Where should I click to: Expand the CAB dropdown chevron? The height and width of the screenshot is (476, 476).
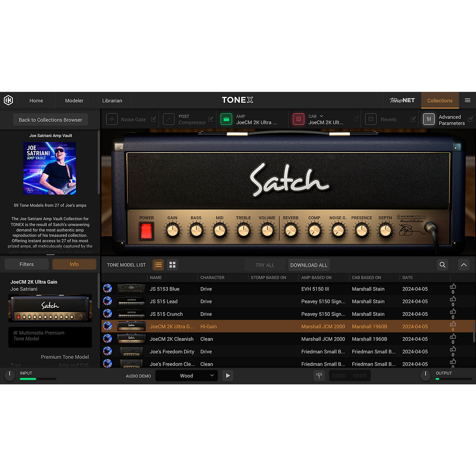pyautogui.click(x=322, y=116)
